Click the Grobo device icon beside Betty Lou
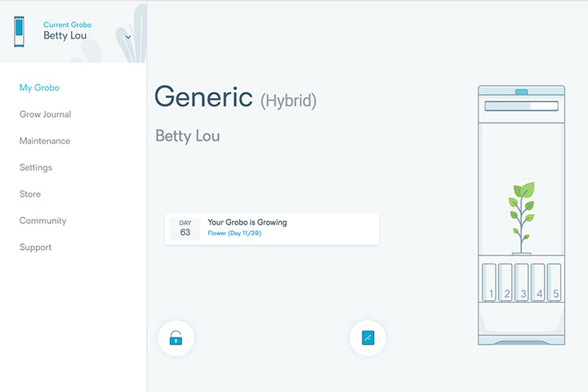 tap(19, 32)
